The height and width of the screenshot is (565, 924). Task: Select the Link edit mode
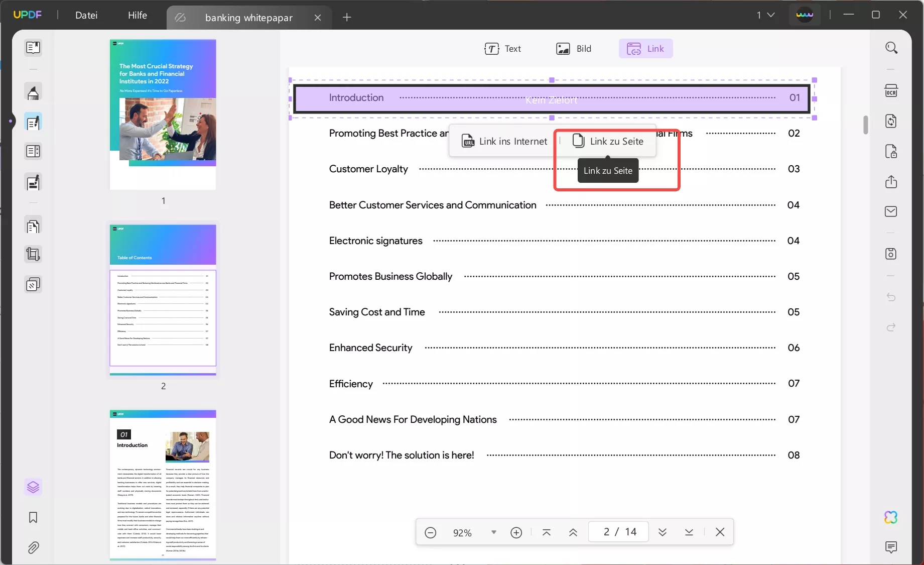click(646, 49)
